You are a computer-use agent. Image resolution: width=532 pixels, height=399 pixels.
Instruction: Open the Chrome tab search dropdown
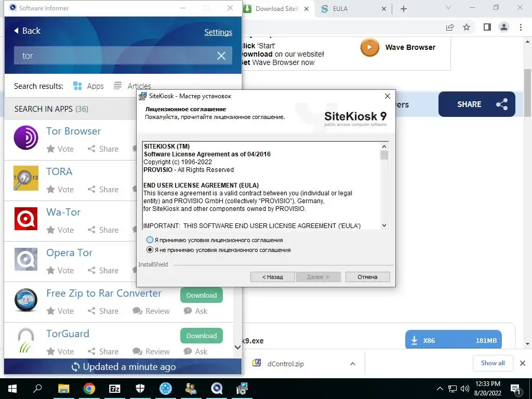[448, 8]
